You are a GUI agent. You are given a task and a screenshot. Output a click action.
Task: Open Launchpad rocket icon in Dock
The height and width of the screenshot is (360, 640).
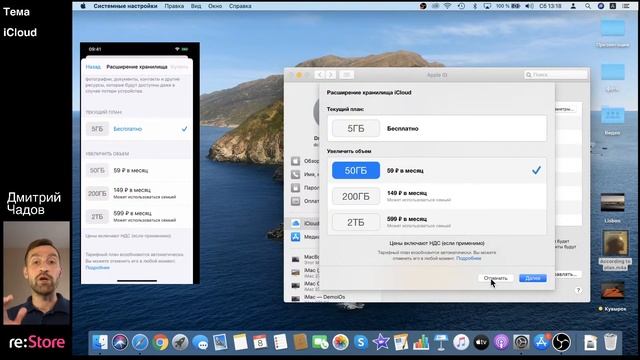pos(180,342)
